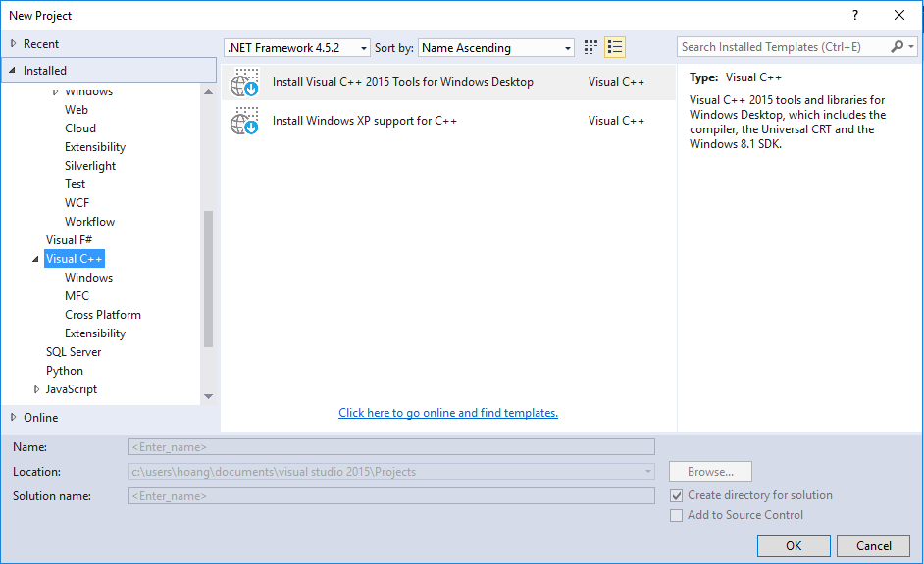Viewport: 924px width, 564px height.
Task: Select the Web tree item
Action: pos(76,110)
